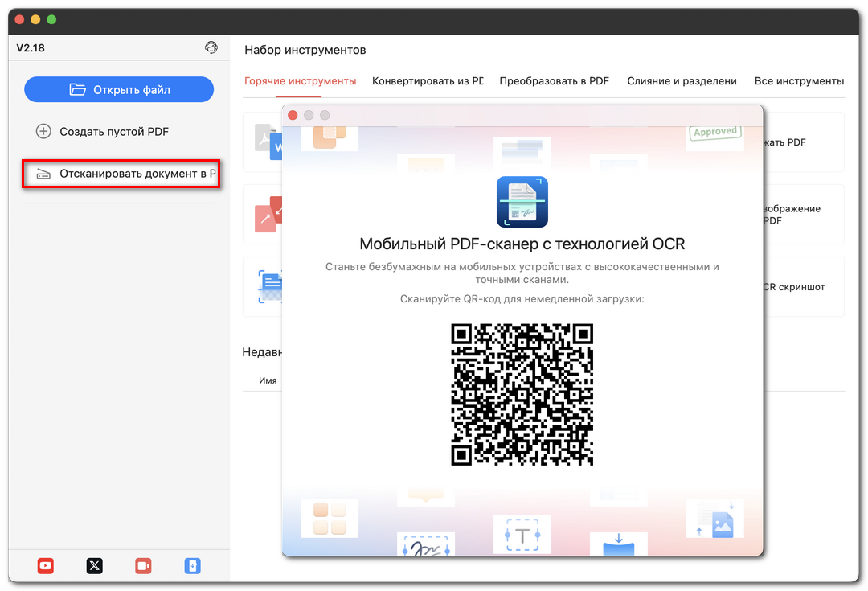The image size is (868, 591).
Task: Open the language switcher globe icon
Action: click(211, 47)
